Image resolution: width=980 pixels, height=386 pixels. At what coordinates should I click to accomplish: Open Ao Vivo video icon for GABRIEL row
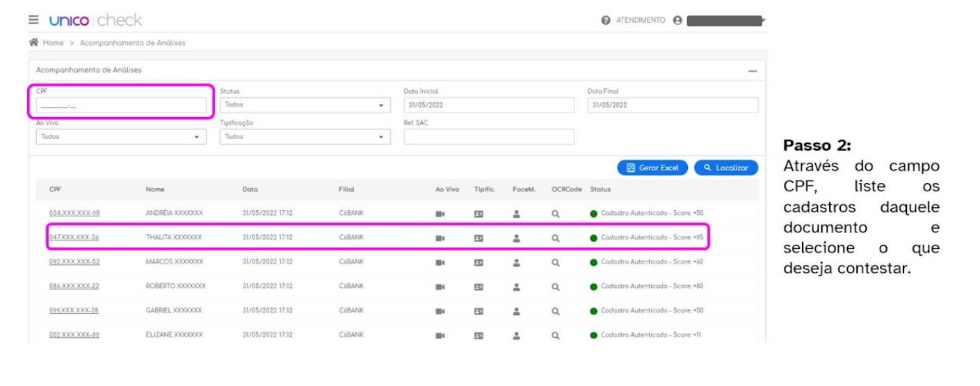[440, 310]
